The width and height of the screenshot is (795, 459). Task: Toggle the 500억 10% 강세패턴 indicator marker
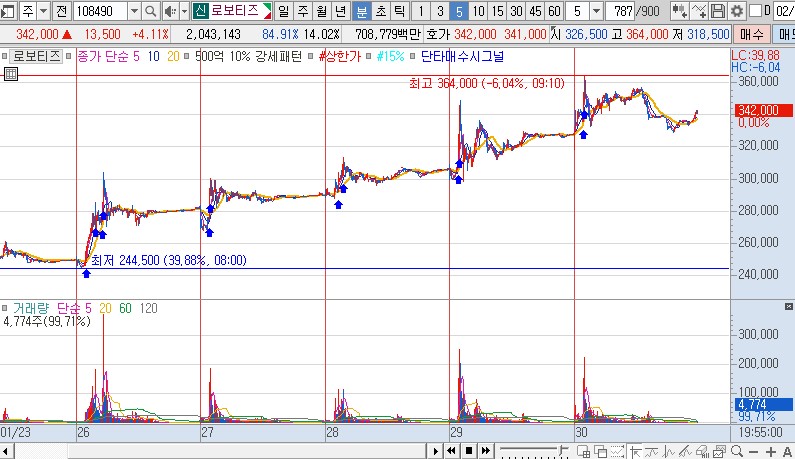(x=187, y=56)
